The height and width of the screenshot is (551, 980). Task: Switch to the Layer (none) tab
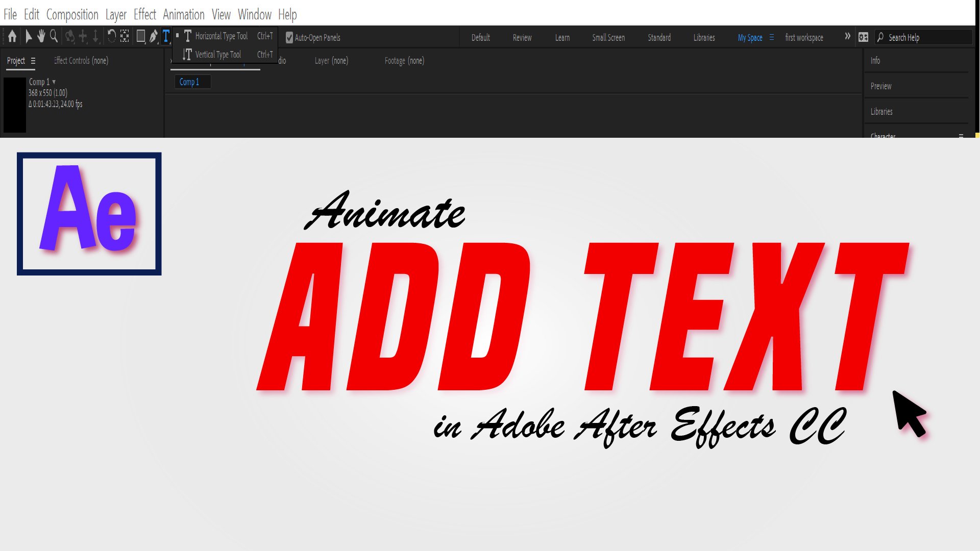(x=331, y=61)
